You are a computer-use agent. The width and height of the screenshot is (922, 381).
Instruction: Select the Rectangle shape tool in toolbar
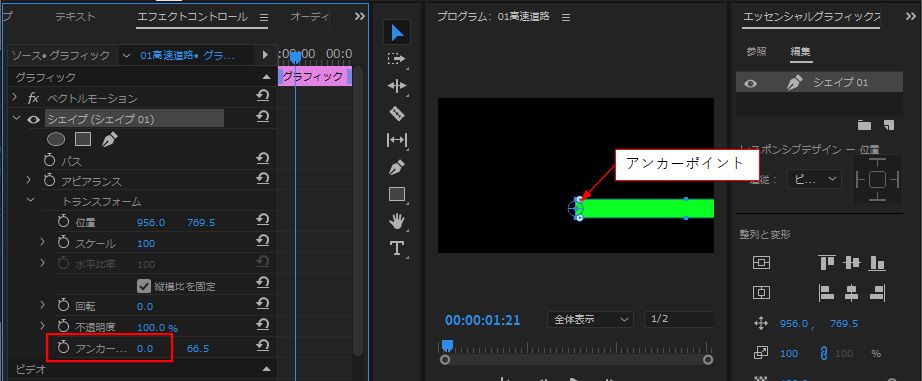[x=397, y=194]
